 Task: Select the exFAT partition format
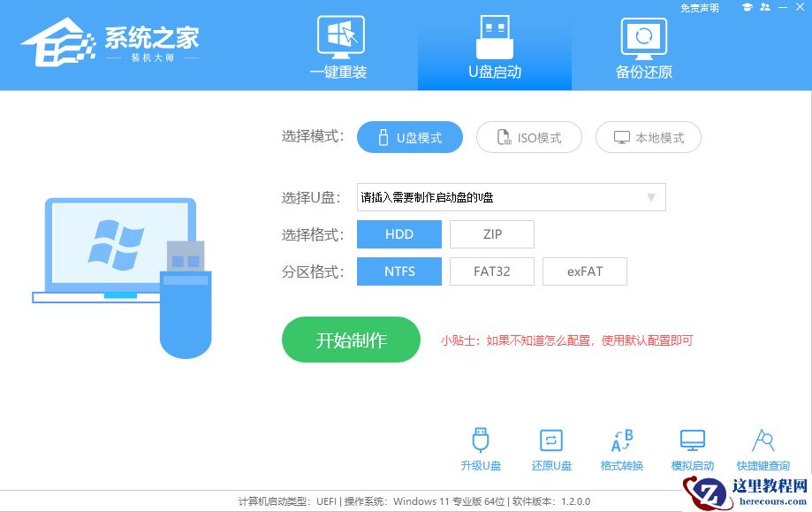584,271
